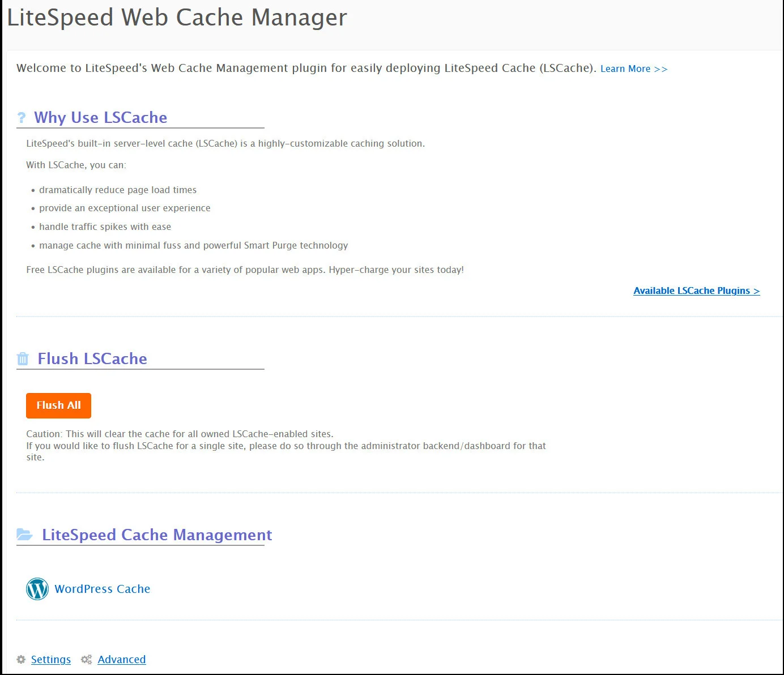The width and height of the screenshot is (784, 675).
Task: Click the Flush LSCache section heading
Action: pos(92,358)
